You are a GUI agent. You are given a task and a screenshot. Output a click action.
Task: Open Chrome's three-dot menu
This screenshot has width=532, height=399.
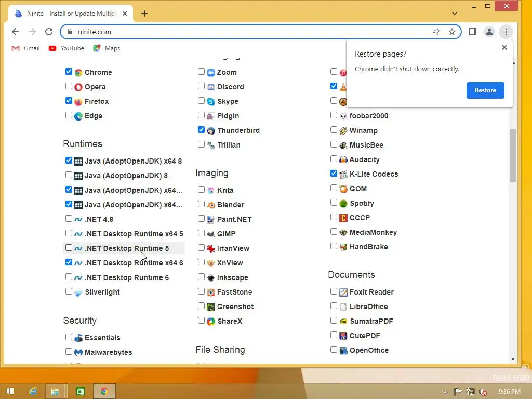pyautogui.click(x=506, y=32)
